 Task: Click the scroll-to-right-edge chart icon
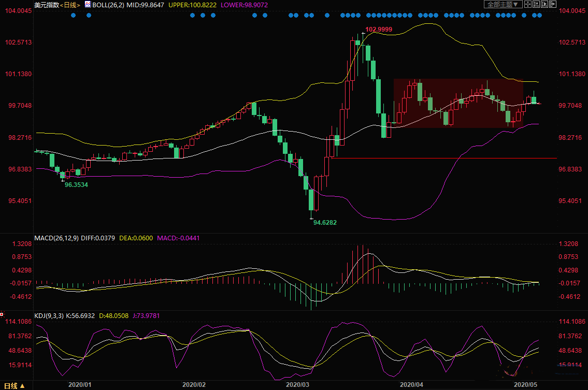coord(553,4)
